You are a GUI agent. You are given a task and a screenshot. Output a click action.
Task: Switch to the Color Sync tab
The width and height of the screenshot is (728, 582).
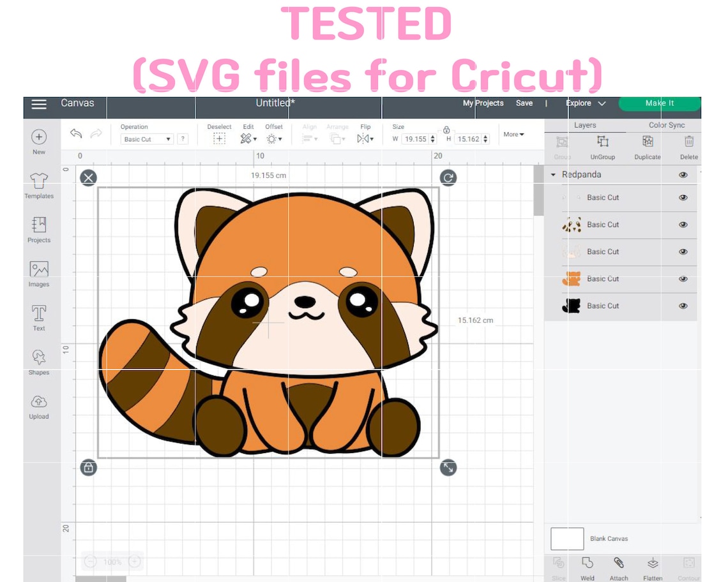[666, 125]
